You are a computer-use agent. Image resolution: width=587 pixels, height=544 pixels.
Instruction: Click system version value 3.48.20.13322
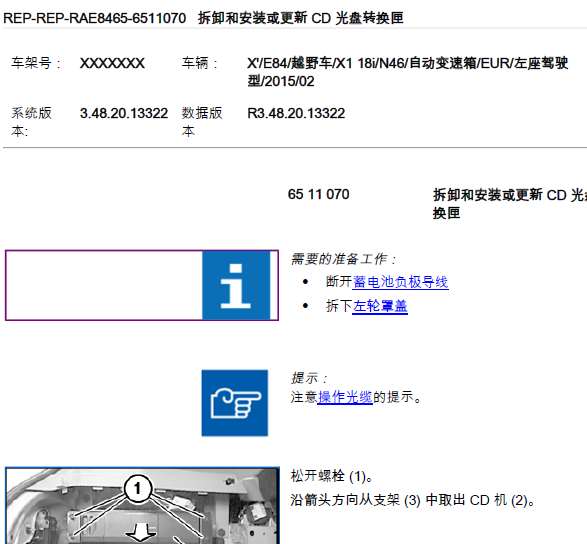click(124, 113)
